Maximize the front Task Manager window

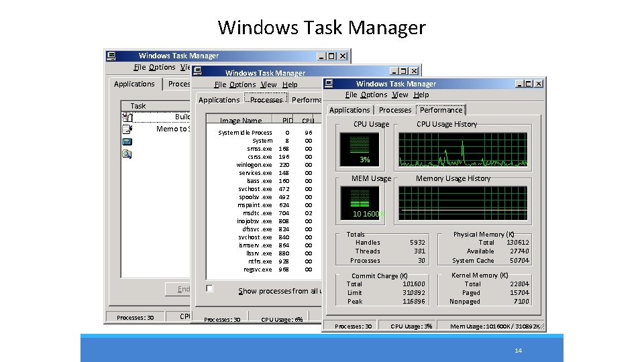[529, 84]
